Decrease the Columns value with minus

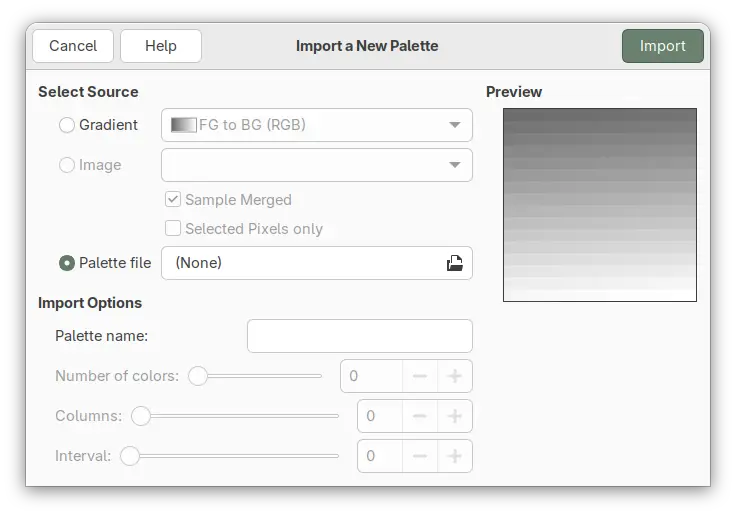[420, 416]
